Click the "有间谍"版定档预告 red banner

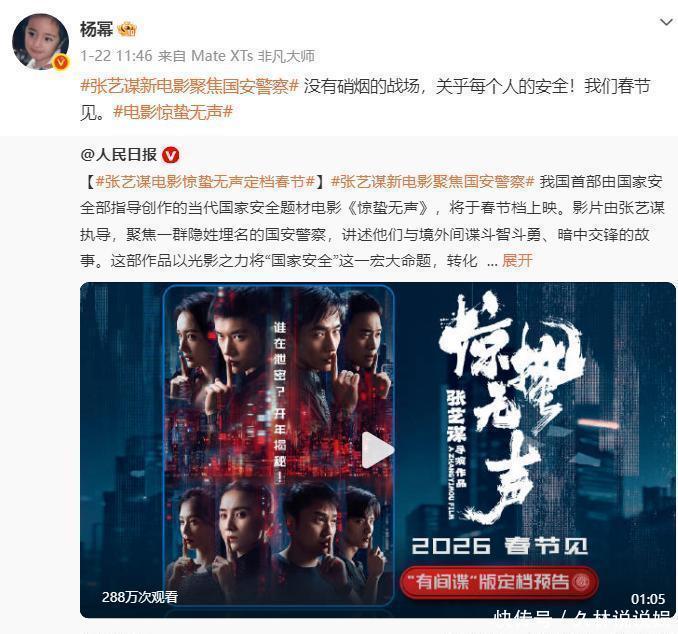(x=499, y=582)
